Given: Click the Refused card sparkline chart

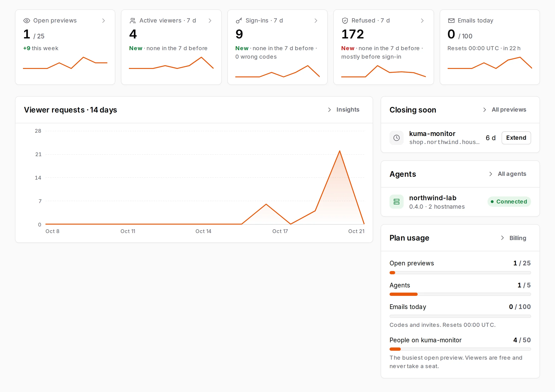Looking at the screenshot, I should tap(383, 71).
